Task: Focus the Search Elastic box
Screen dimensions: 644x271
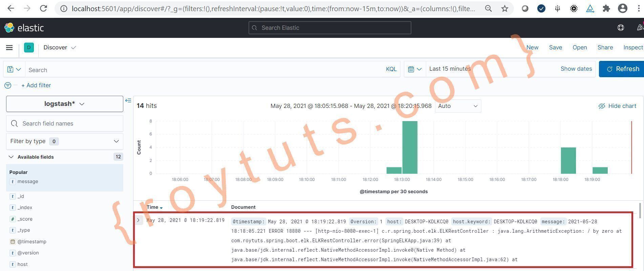Action: (330, 28)
